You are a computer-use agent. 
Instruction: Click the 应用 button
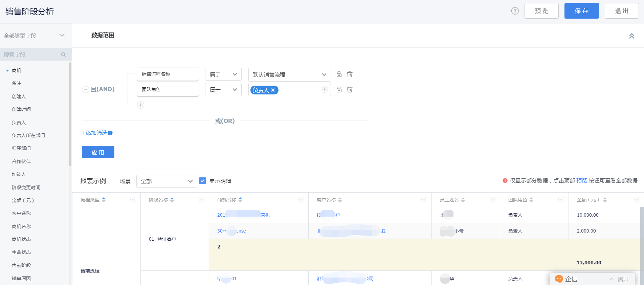pyautogui.click(x=98, y=152)
